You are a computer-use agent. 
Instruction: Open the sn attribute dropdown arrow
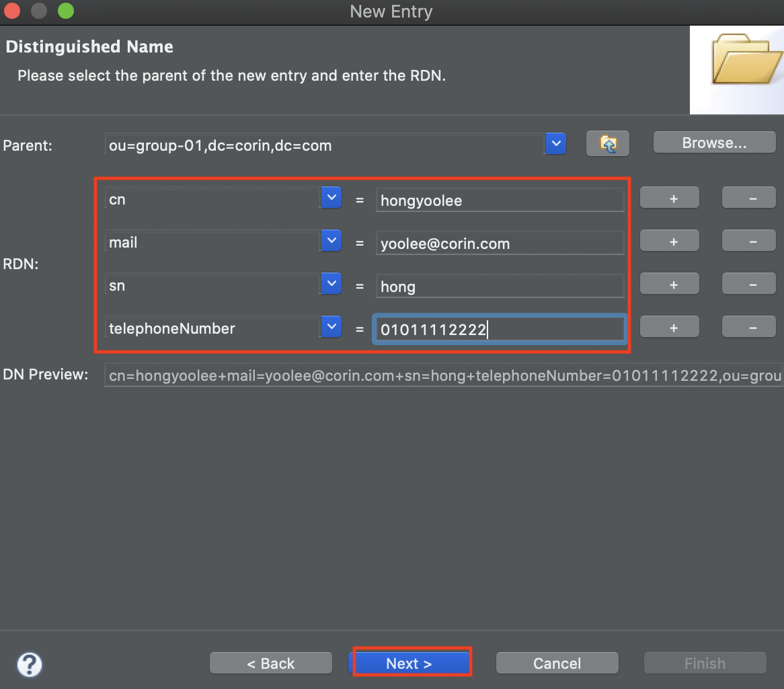[x=331, y=284]
